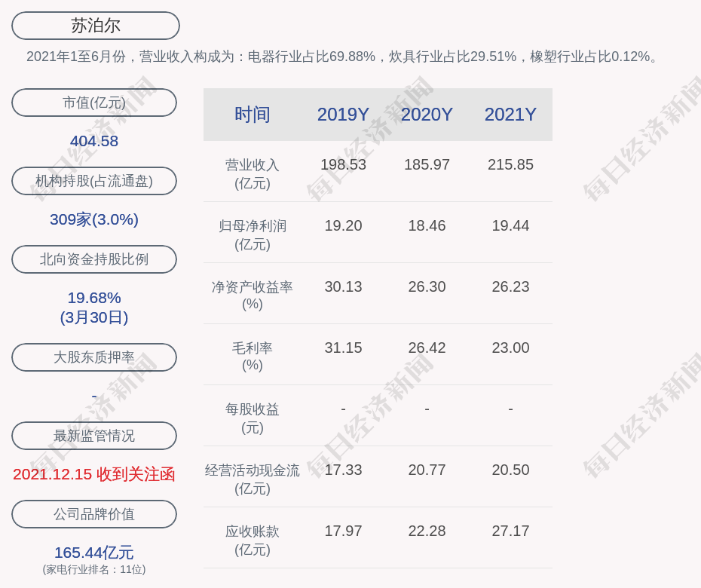
Task: Click receivables value 17.97
Action: (344, 531)
